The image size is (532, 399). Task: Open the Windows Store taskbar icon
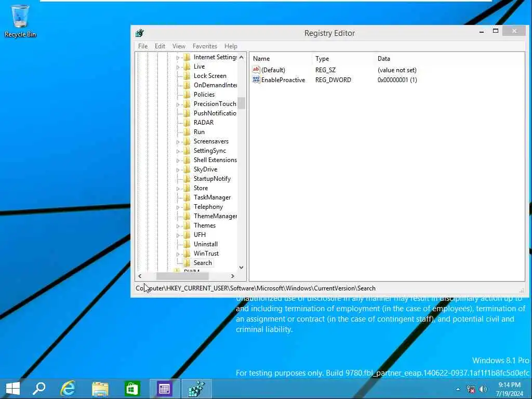click(132, 389)
